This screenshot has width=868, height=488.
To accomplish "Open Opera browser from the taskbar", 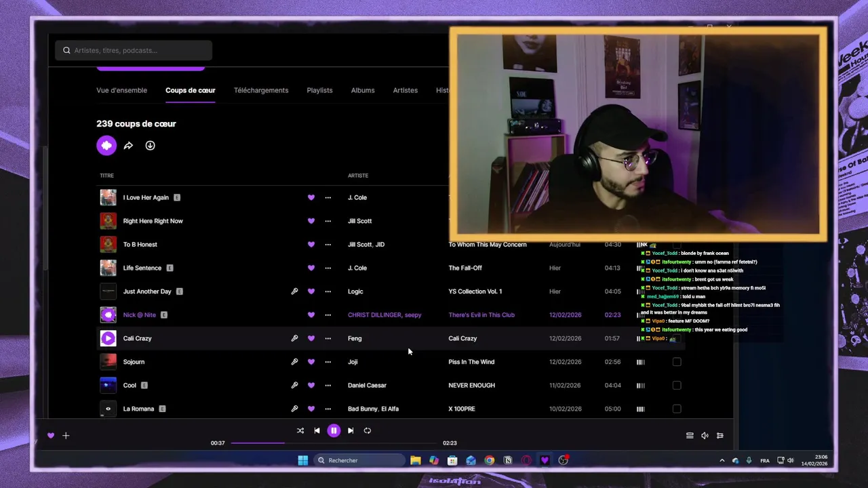I will coord(526,460).
